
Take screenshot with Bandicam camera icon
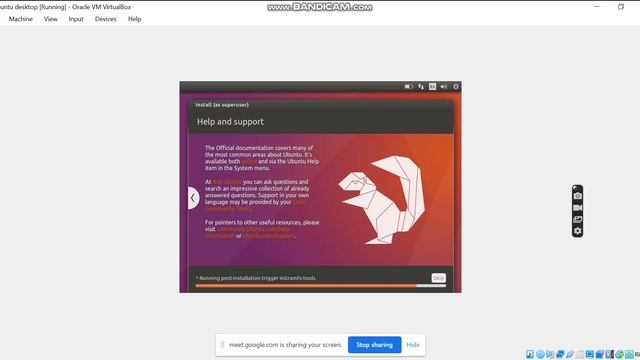578,196
